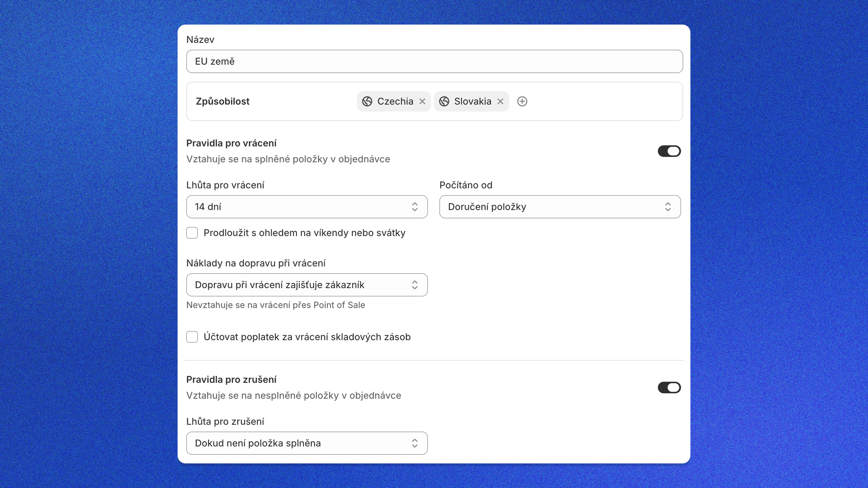
Task: Click the Způsobilost label
Action: 222,102
